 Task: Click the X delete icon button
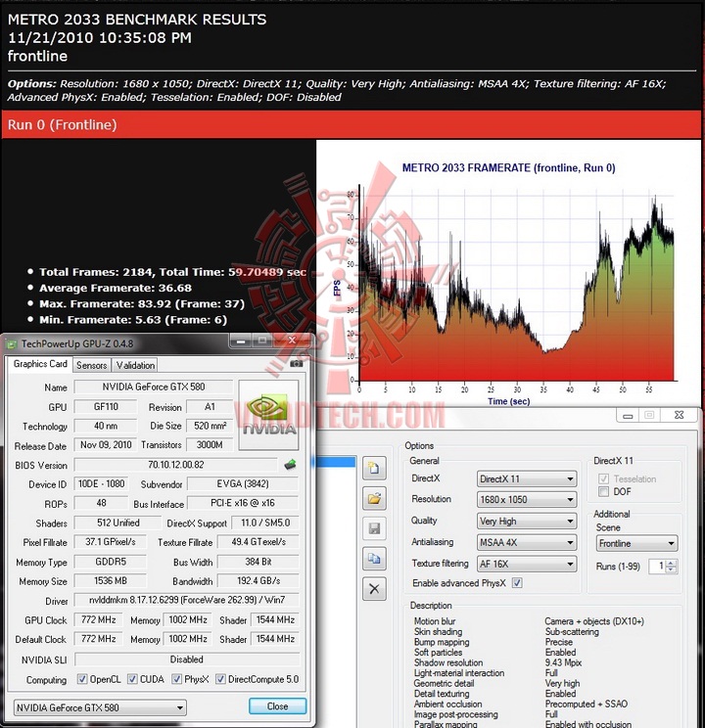pos(374,589)
